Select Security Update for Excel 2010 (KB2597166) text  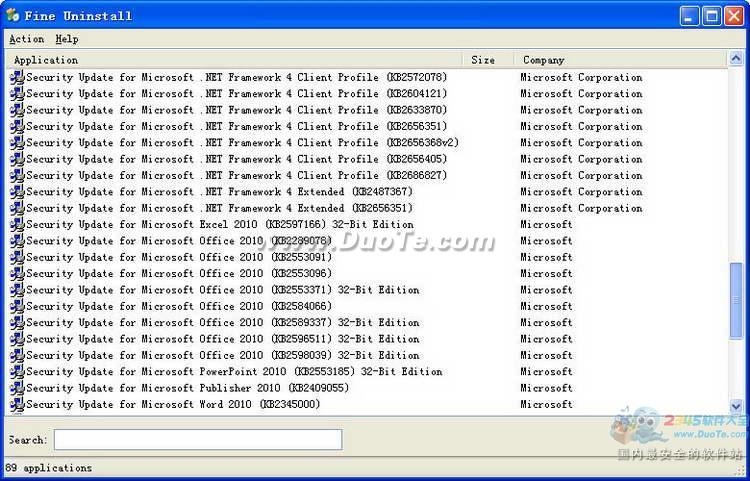click(220, 224)
